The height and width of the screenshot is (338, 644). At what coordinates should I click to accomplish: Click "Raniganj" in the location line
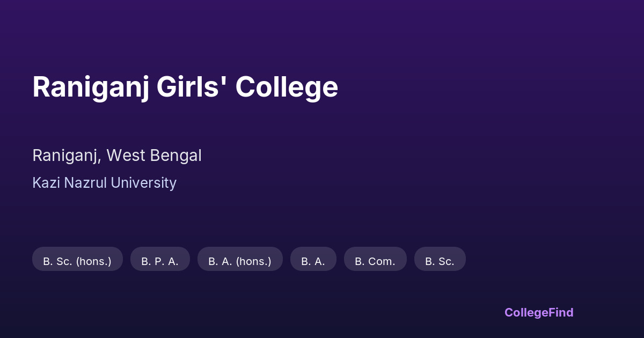tap(65, 156)
